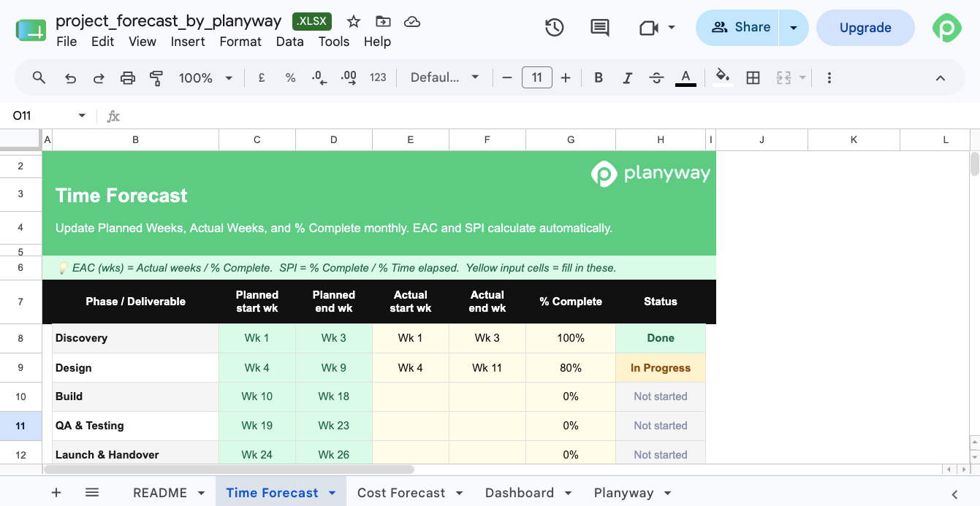Open the Format menu
This screenshot has width=980, height=506.
(x=240, y=42)
